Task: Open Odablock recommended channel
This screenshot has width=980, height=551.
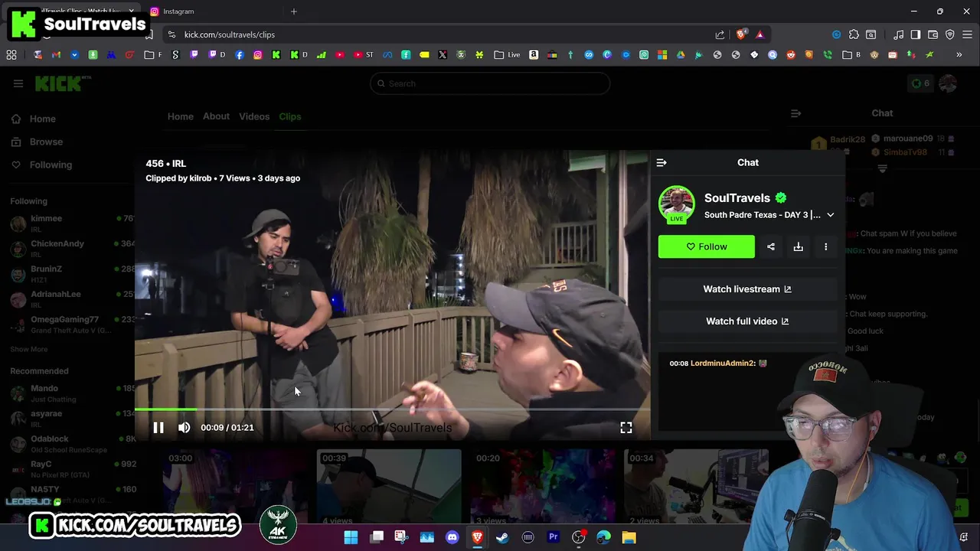Action: point(72,443)
